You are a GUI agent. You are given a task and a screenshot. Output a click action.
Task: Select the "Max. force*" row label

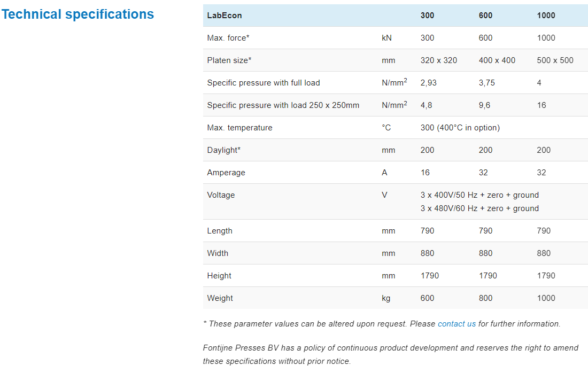[x=228, y=38]
